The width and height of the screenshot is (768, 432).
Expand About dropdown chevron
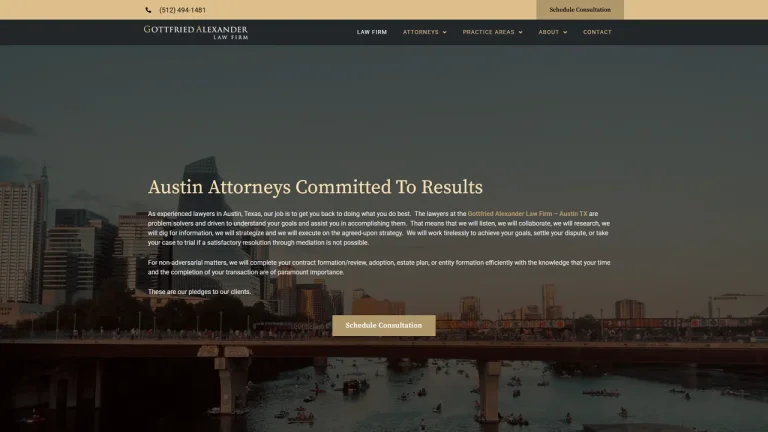coord(565,32)
